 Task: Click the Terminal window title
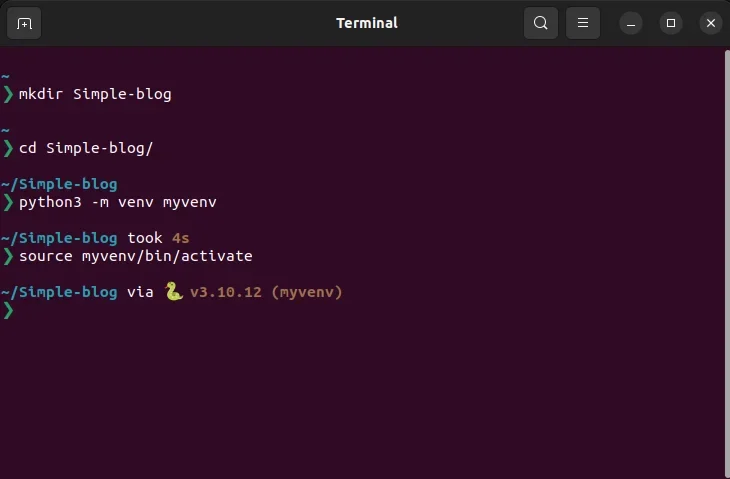pos(367,23)
